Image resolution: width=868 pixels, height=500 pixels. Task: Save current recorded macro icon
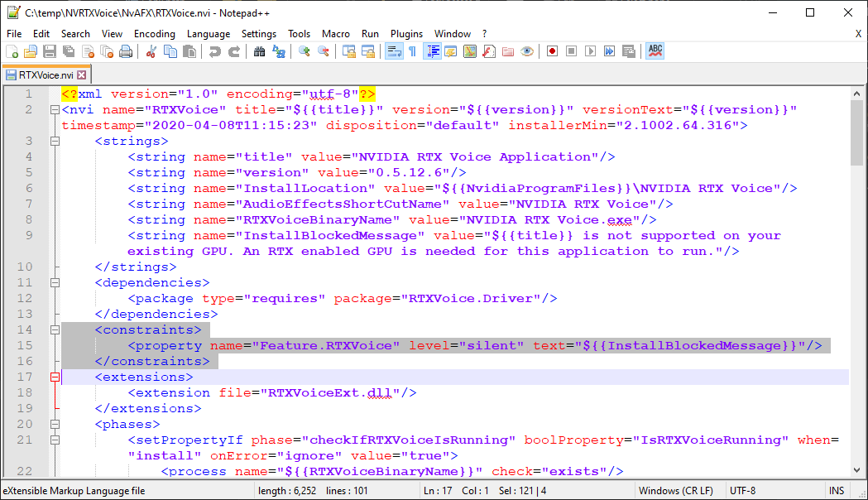pos(628,51)
